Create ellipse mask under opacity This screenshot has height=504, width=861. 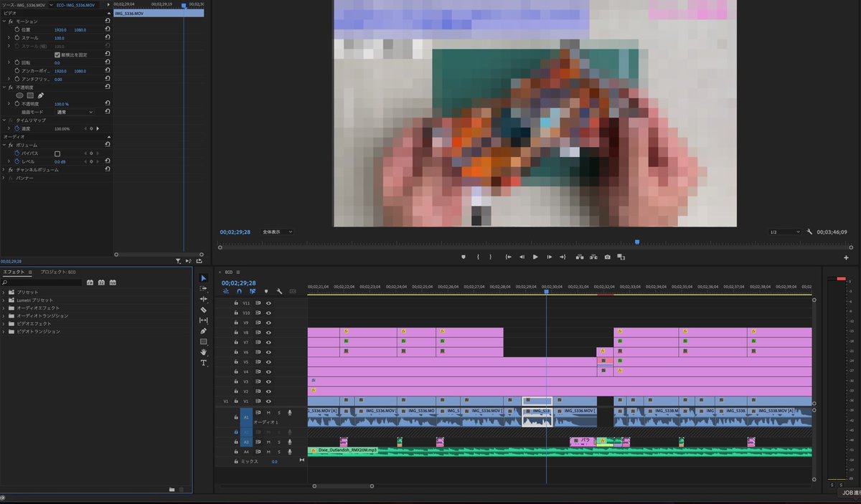pyautogui.click(x=19, y=95)
